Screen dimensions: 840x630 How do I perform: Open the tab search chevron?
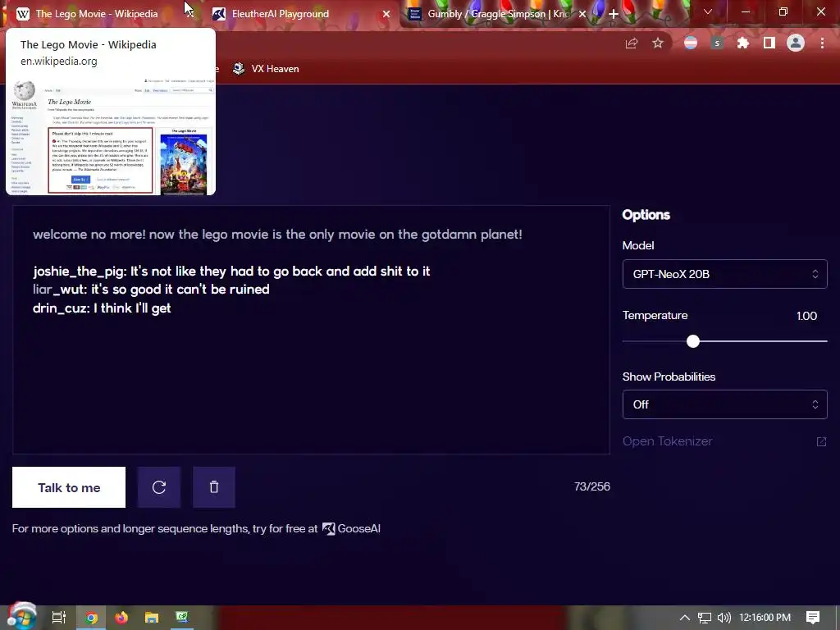(x=708, y=11)
